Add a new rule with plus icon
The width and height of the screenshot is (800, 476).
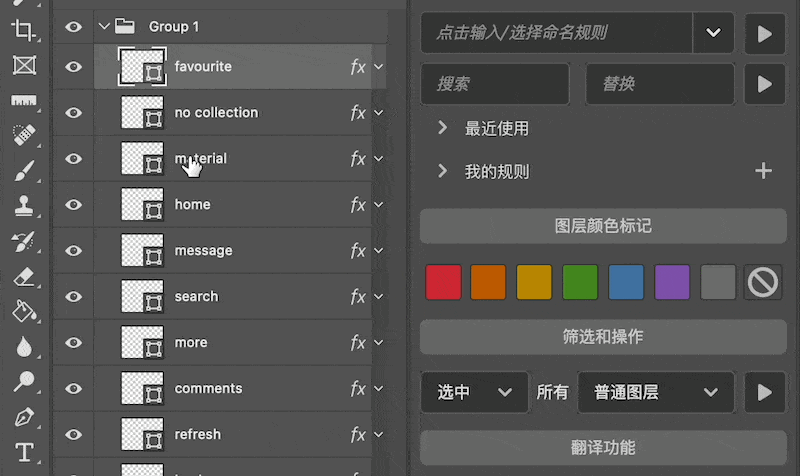pos(763,171)
